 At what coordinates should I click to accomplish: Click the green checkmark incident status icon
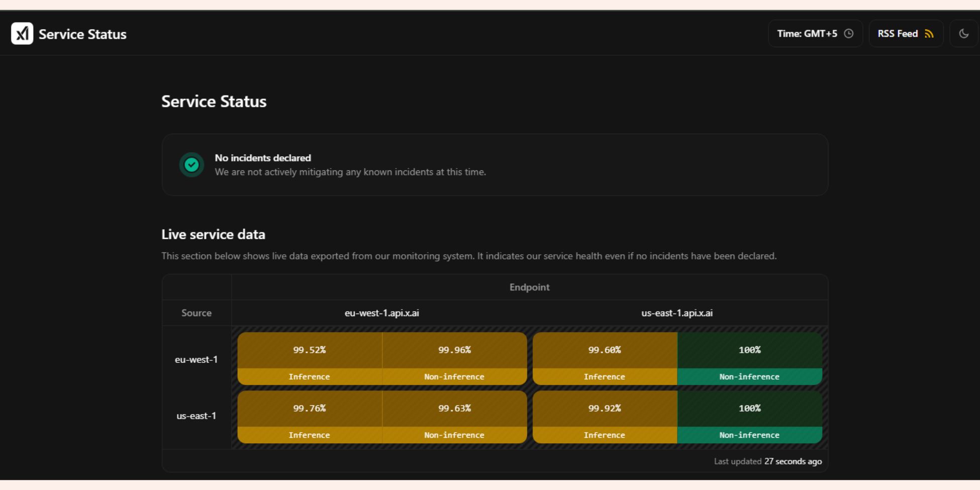coord(191,164)
